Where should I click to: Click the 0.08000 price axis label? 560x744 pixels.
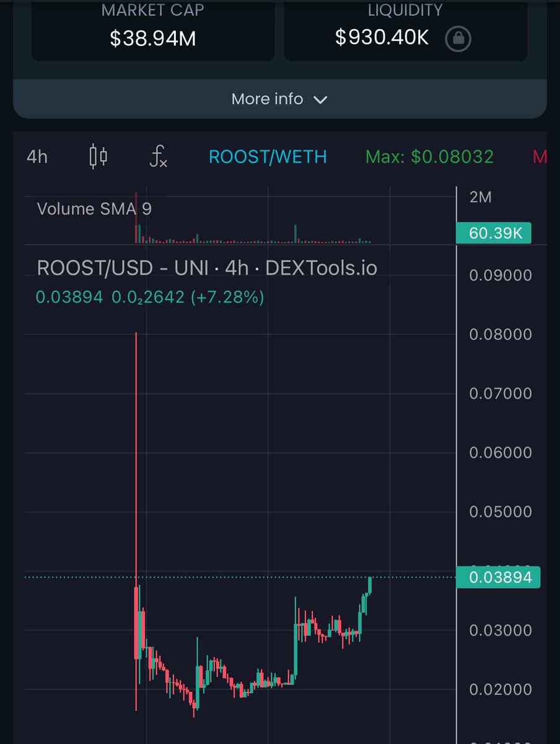501,334
